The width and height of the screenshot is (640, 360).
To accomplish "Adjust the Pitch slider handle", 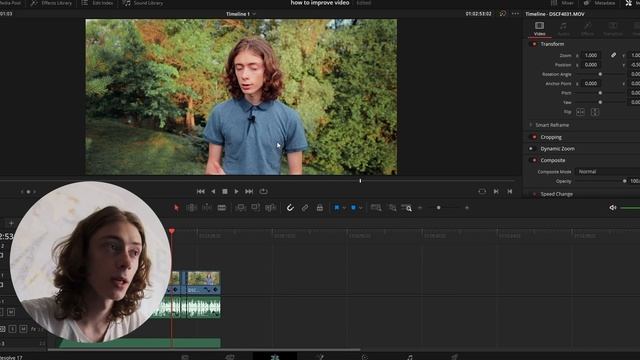I will click(x=600, y=93).
